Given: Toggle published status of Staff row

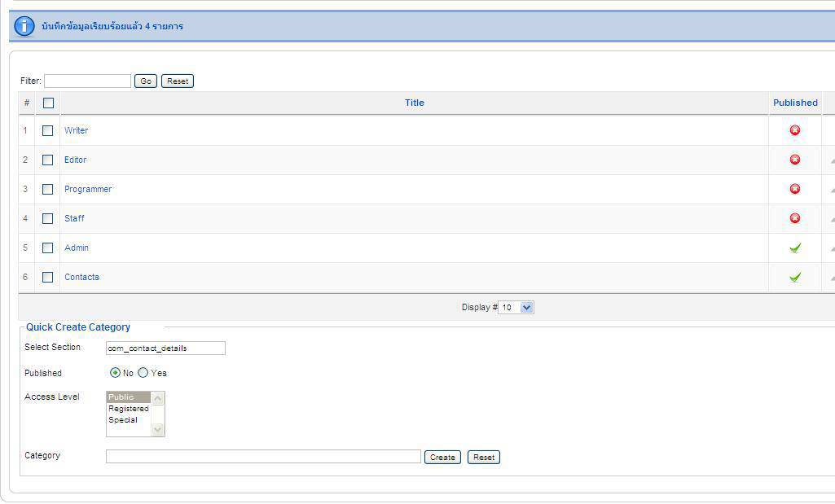Looking at the screenshot, I should [794, 218].
